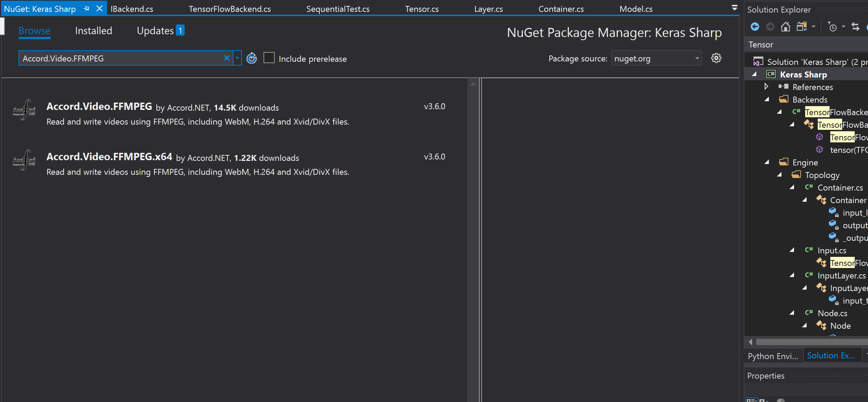Switch to the Python Environments panel
Image resolution: width=868 pixels, height=402 pixels.
(773, 356)
